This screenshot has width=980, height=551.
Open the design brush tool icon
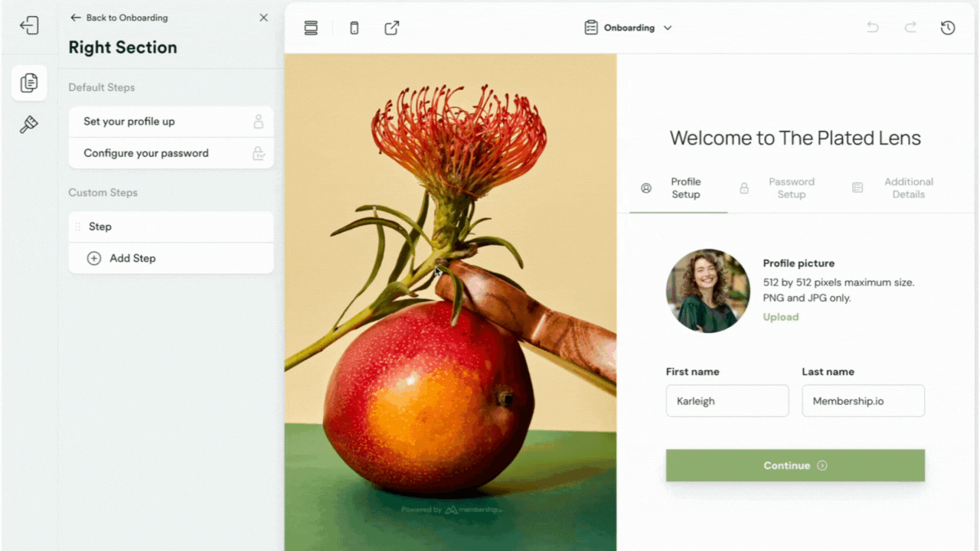pyautogui.click(x=29, y=125)
